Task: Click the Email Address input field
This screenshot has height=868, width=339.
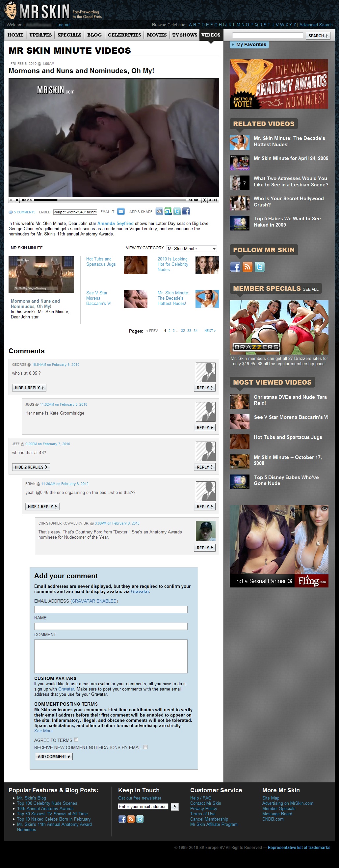Action: coord(111,610)
